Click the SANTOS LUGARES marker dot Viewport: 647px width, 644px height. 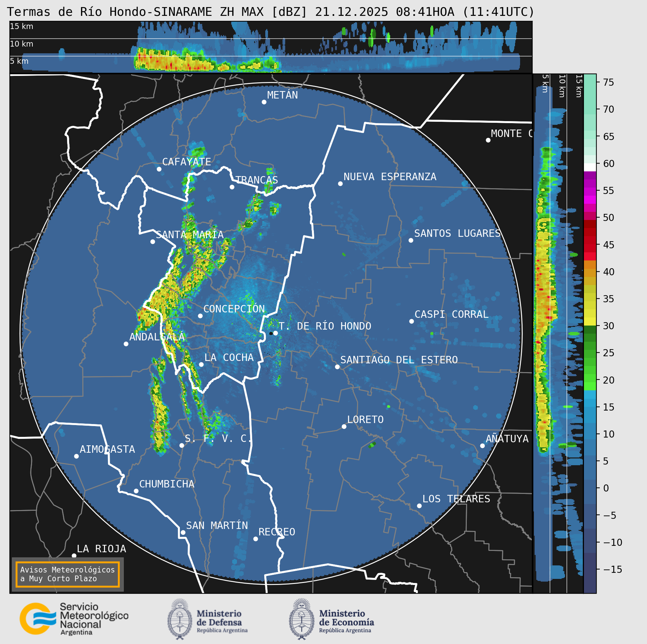411,240
